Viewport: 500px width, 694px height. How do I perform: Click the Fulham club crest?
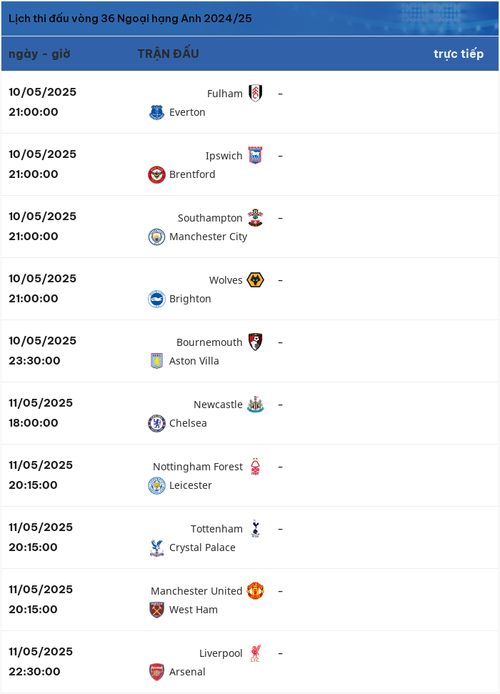pyautogui.click(x=255, y=93)
